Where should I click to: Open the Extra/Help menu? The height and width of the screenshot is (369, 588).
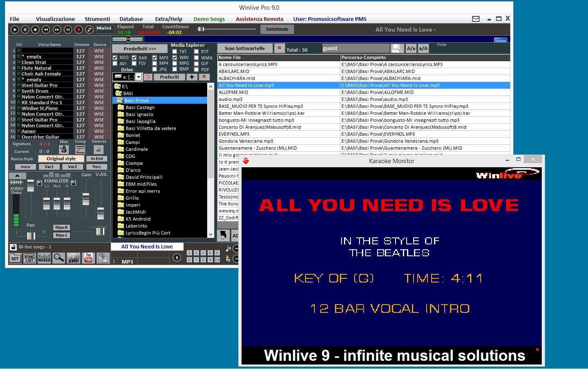tap(169, 19)
